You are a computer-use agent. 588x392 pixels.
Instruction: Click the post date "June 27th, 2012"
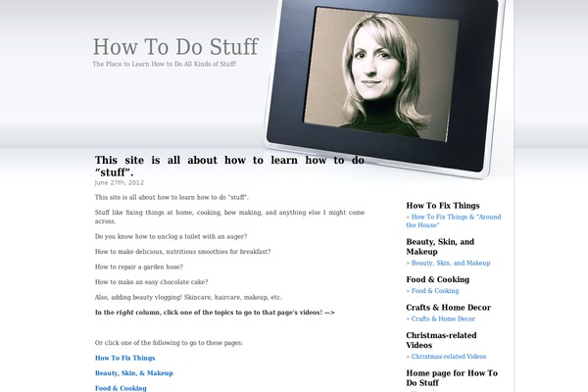[120, 182]
